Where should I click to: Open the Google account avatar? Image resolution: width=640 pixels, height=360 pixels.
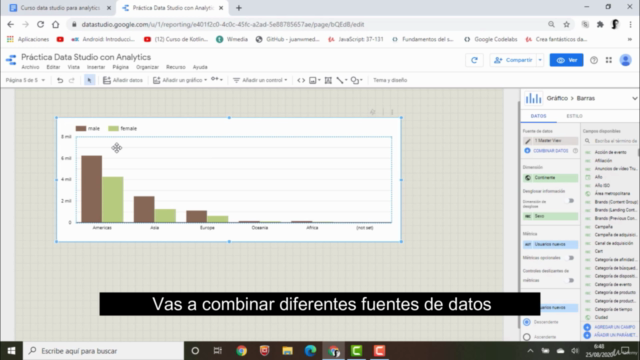[625, 60]
